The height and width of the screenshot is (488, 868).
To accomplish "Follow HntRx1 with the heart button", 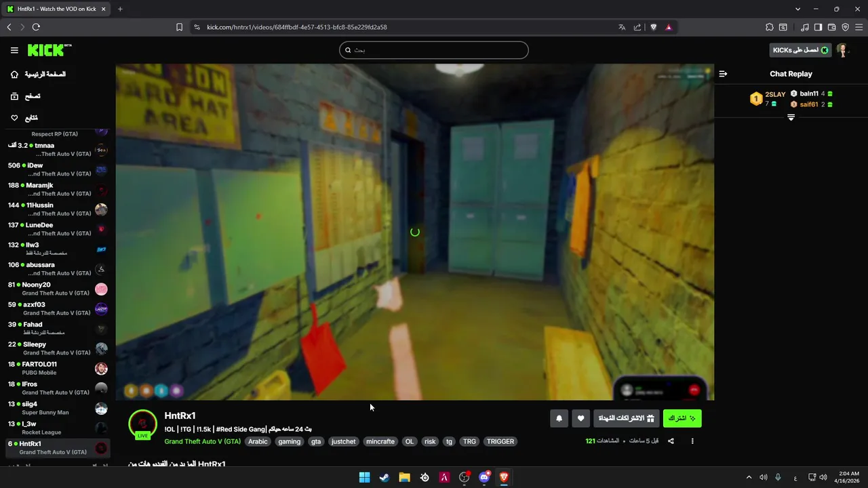I will (x=580, y=419).
